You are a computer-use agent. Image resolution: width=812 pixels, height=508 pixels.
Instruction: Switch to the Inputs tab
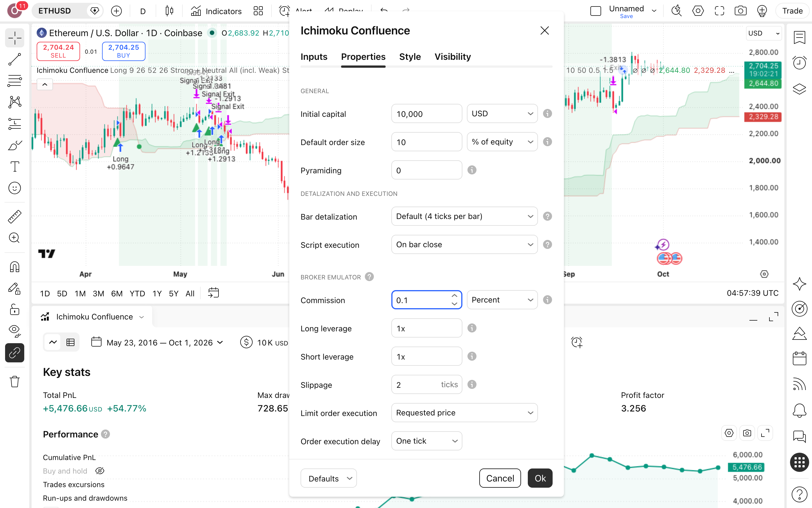[314, 57]
